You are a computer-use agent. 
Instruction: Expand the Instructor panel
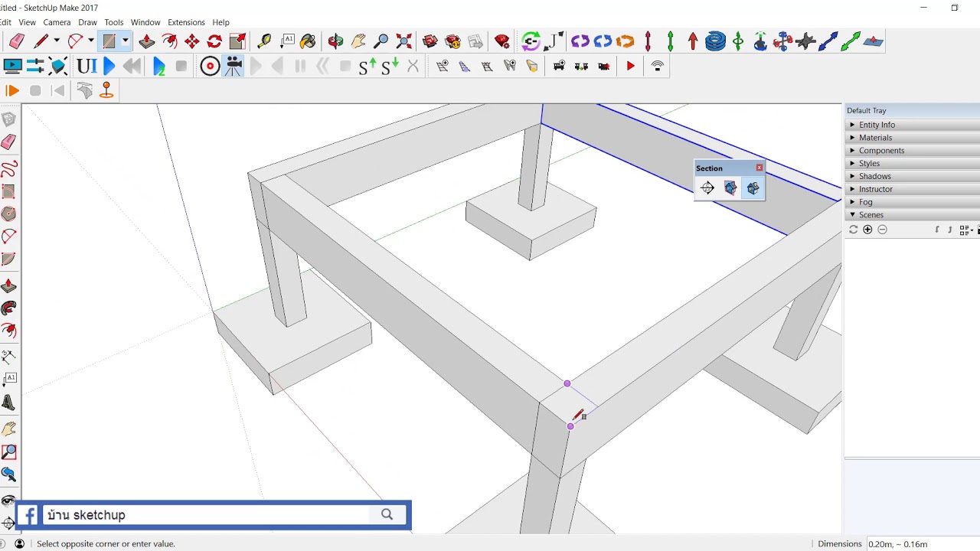913,189
